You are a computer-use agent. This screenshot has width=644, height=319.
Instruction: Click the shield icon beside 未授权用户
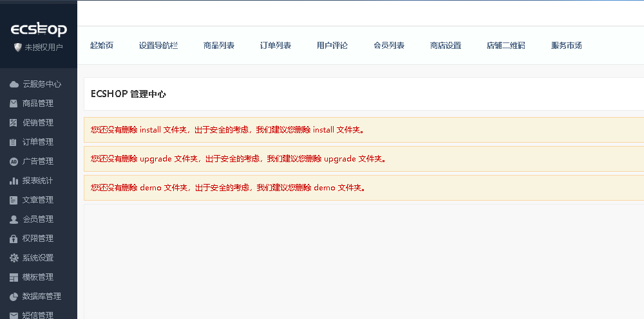[17, 47]
